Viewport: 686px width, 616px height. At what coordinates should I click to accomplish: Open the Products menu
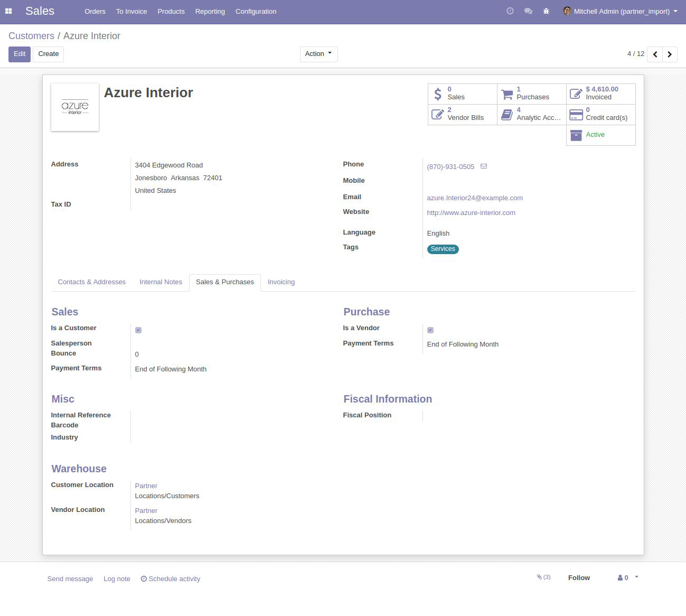(171, 11)
